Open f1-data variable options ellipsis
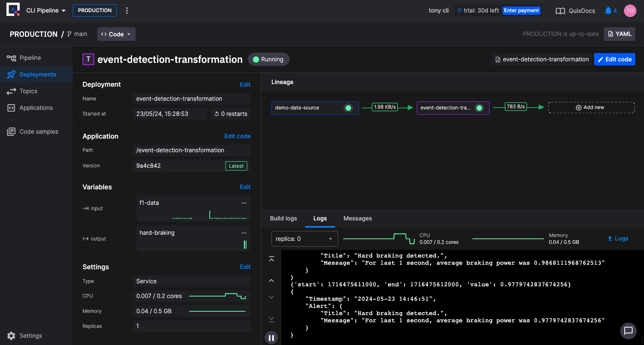 point(244,203)
